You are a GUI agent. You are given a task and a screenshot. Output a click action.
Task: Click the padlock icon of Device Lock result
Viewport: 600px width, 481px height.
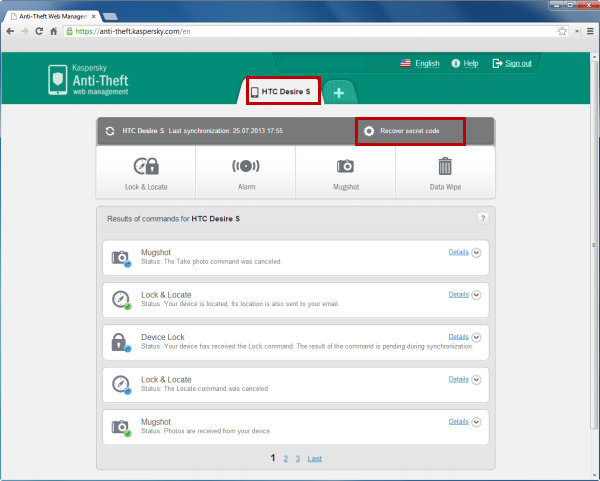pos(120,342)
